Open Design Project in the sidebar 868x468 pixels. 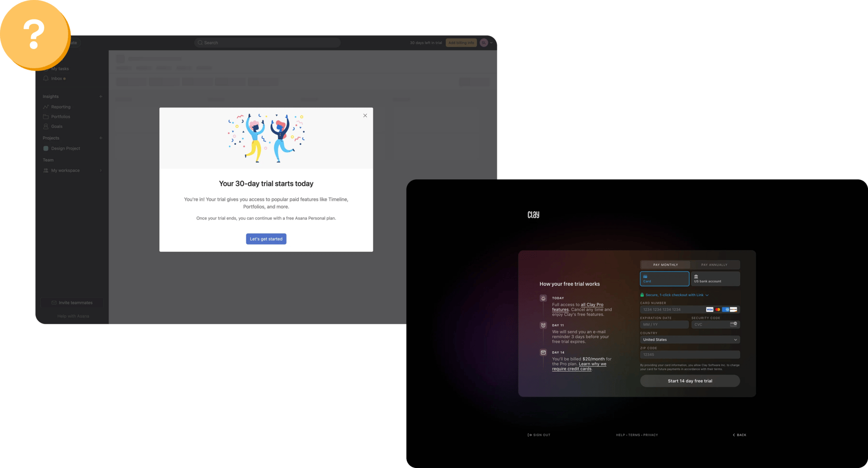(x=65, y=148)
